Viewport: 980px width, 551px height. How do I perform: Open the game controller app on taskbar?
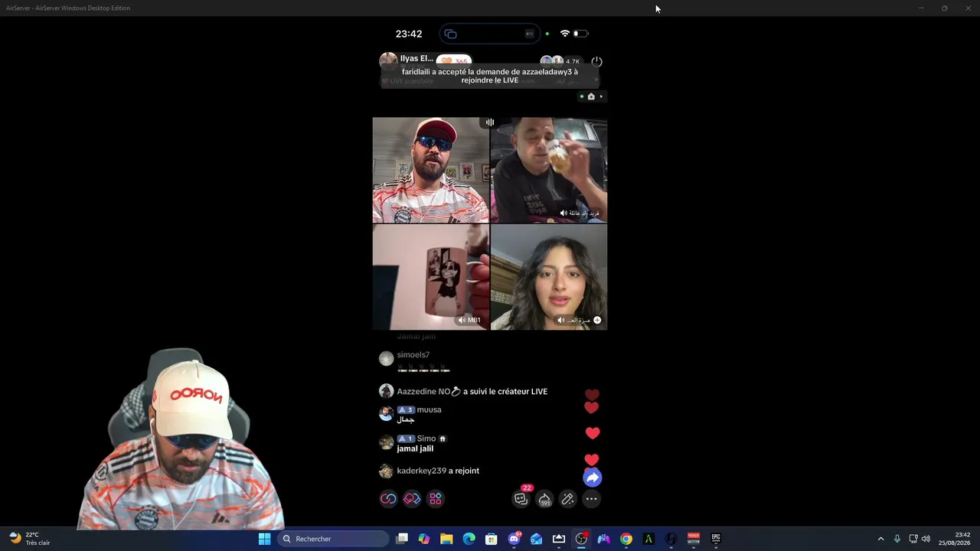(x=604, y=539)
